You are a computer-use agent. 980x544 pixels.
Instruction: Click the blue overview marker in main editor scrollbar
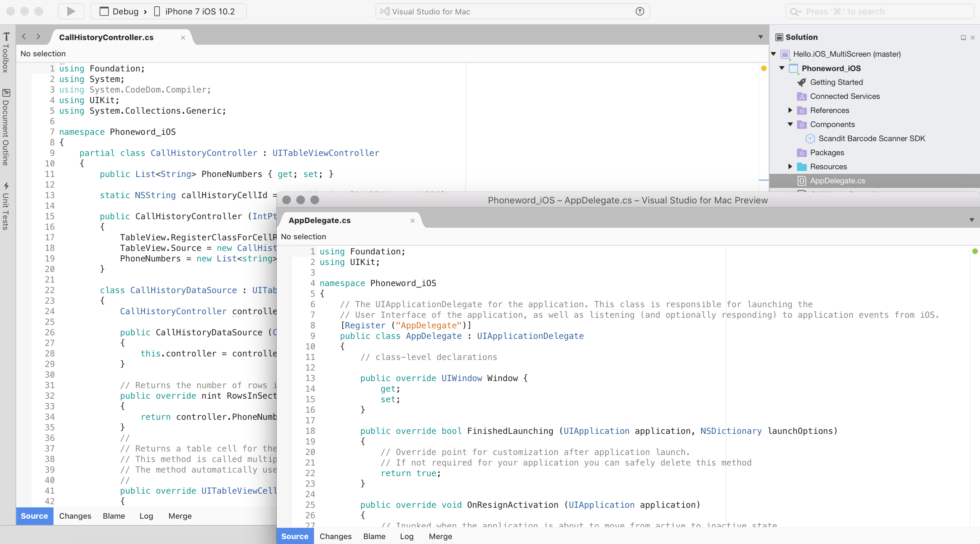click(x=764, y=180)
